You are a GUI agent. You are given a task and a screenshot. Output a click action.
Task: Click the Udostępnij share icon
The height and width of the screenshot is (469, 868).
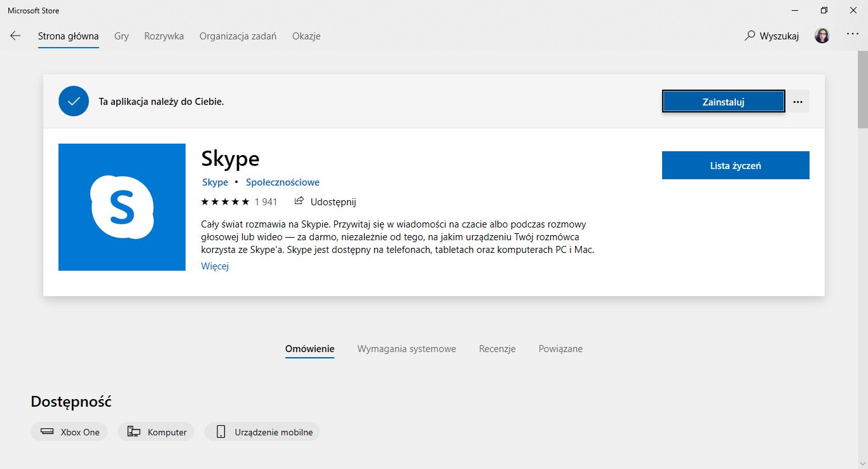[299, 201]
